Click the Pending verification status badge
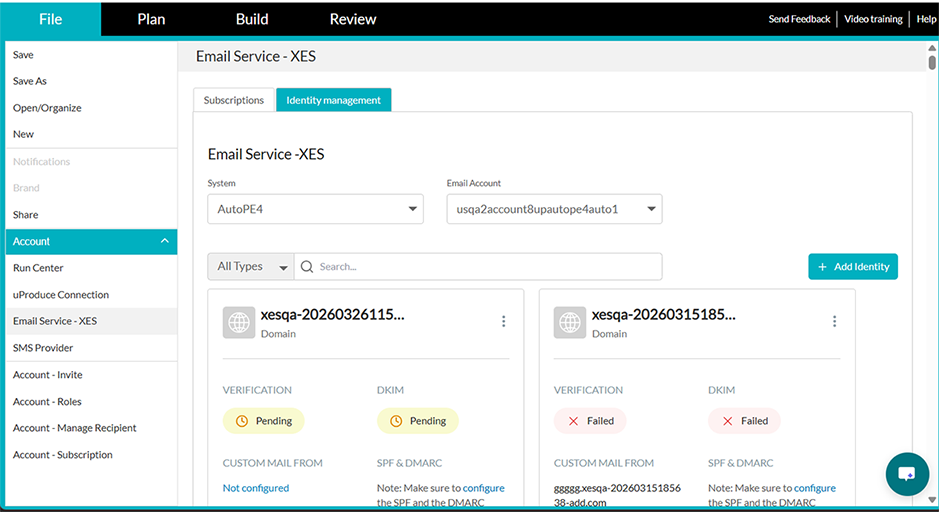 coord(263,421)
